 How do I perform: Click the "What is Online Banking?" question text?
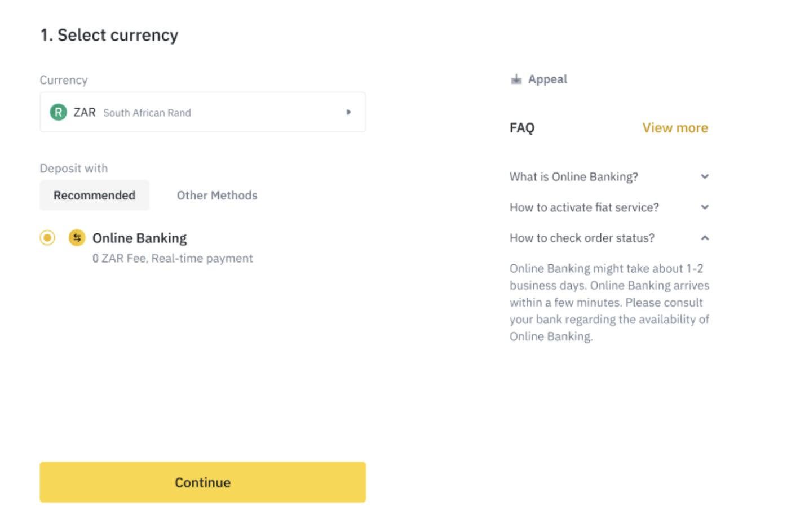[x=573, y=177]
